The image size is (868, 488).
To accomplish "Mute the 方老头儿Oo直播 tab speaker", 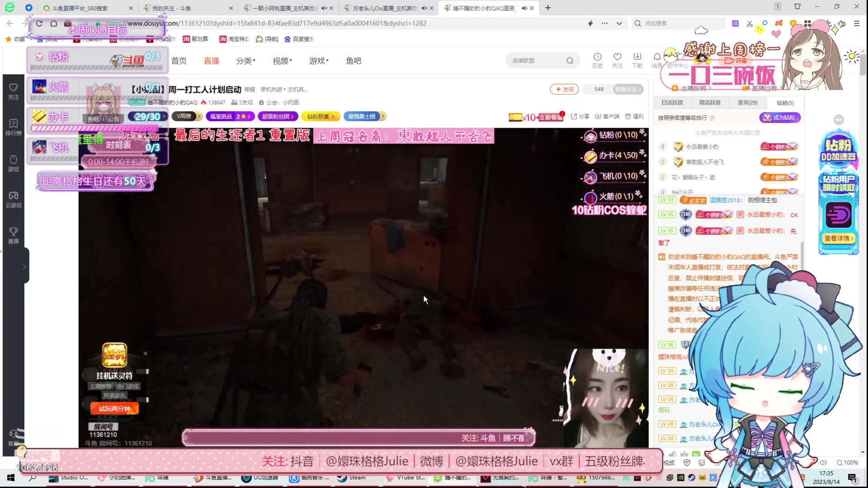I will pos(424,8).
